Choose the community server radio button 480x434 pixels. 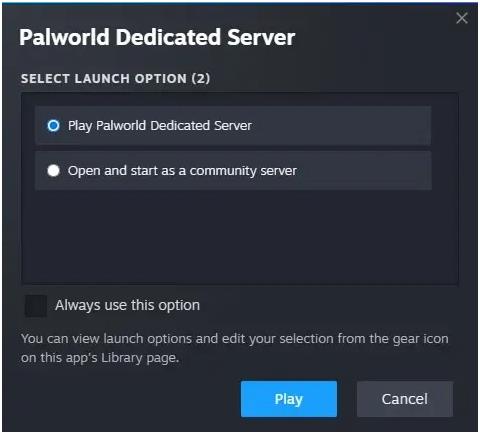53,170
